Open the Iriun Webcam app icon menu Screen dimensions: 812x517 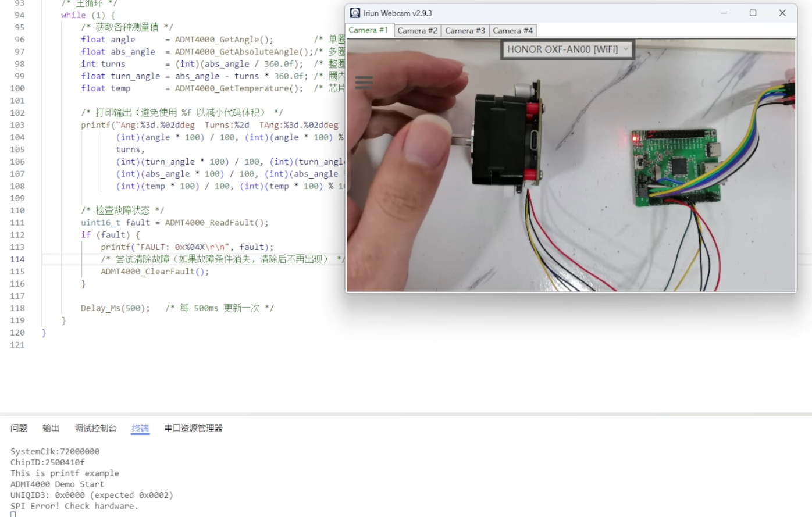(355, 13)
